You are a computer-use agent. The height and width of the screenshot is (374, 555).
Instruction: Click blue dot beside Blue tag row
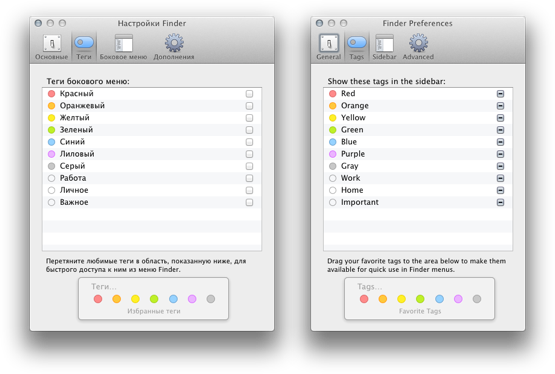[x=332, y=142]
